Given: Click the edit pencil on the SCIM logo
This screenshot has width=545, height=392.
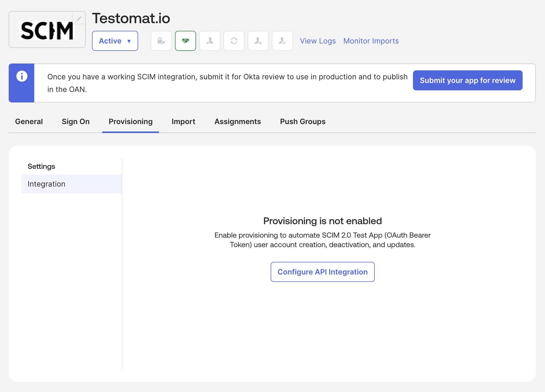Looking at the screenshot, I should click(x=79, y=18).
